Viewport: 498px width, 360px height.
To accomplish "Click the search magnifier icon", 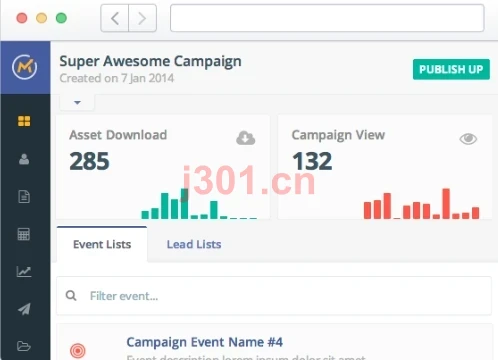I will pyautogui.click(x=71, y=296).
